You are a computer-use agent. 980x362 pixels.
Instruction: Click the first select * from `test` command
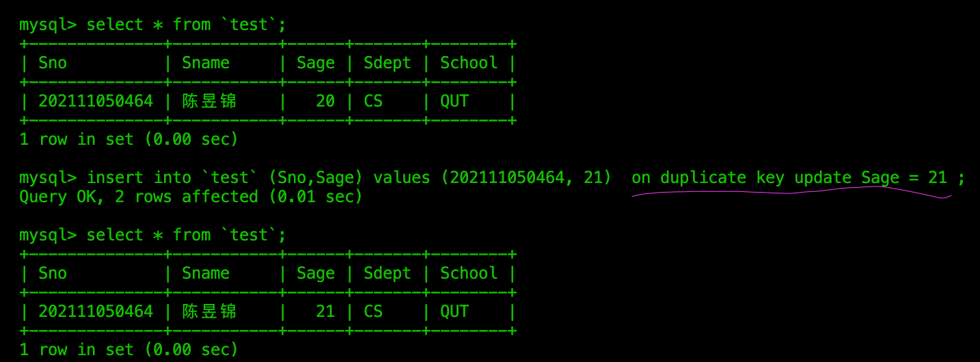pos(186,25)
